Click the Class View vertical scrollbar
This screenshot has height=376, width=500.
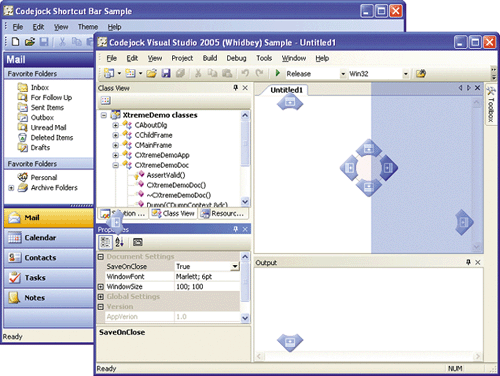click(245, 159)
